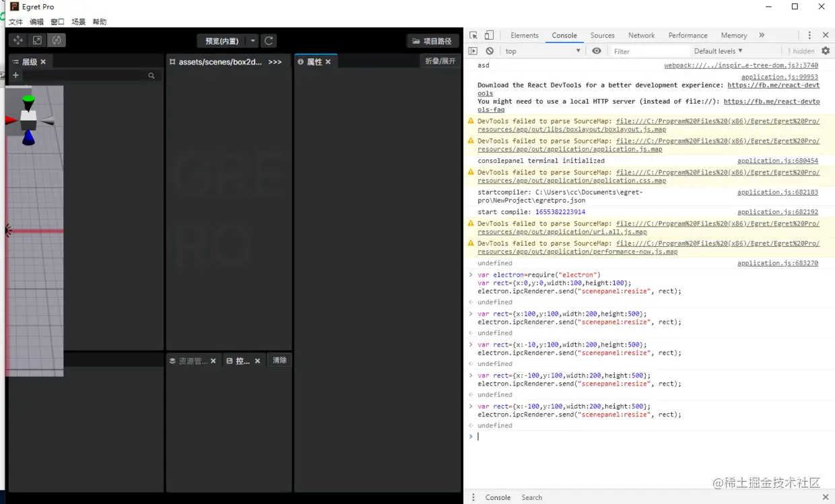The width and height of the screenshot is (835, 504).
Task: Open console settings gear icon
Action: pyautogui.click(x=826, y=51)
